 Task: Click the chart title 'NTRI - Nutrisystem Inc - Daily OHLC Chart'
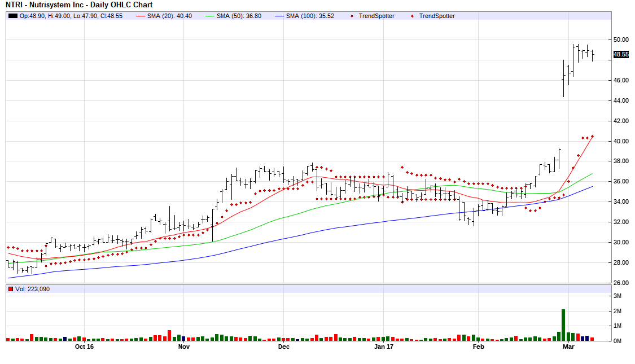(x=79, y=5)
